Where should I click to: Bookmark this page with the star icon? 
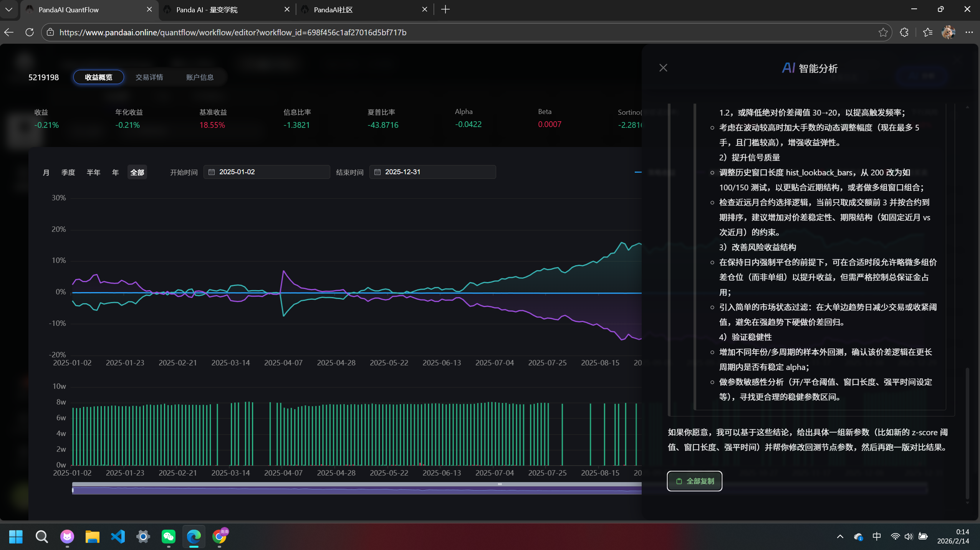pyautogui.click(x=883, y=32)
